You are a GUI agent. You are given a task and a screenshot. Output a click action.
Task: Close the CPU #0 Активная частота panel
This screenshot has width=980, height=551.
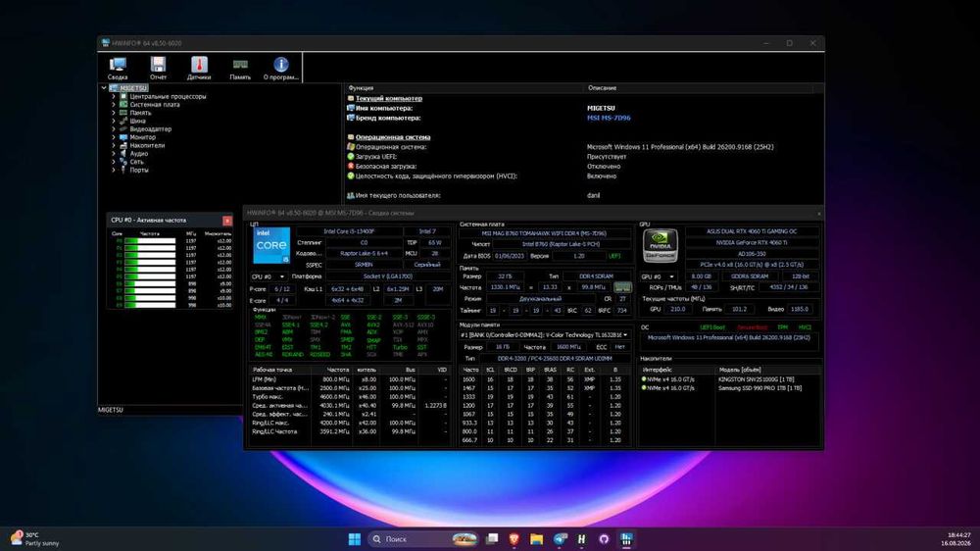pyautogui.click(x=227, y=221)
